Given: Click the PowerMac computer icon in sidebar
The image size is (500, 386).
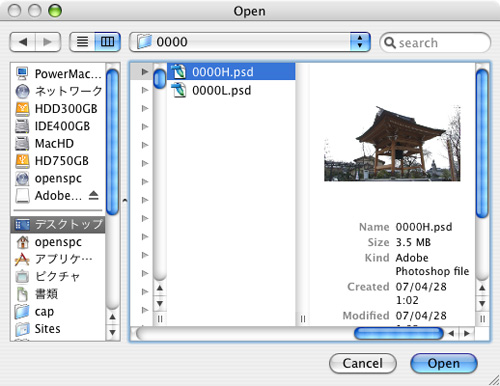Looking at the screenshot, I should 22,73.
